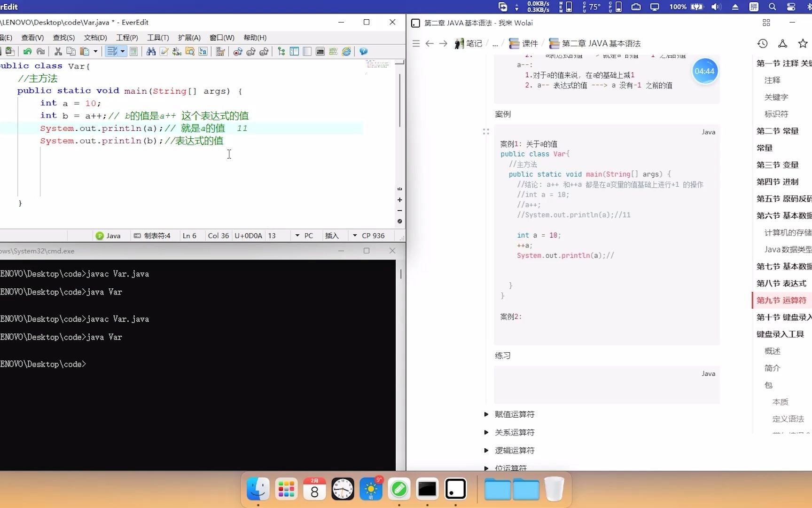
Task: Open the 查看(V) menu in EverEdit
Action: [32, 38]
